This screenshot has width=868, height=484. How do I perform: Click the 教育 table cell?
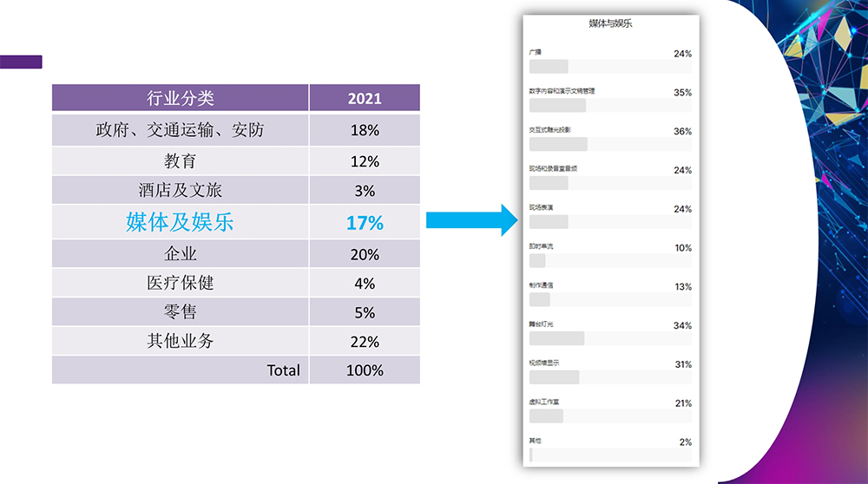tap(180, 161)
